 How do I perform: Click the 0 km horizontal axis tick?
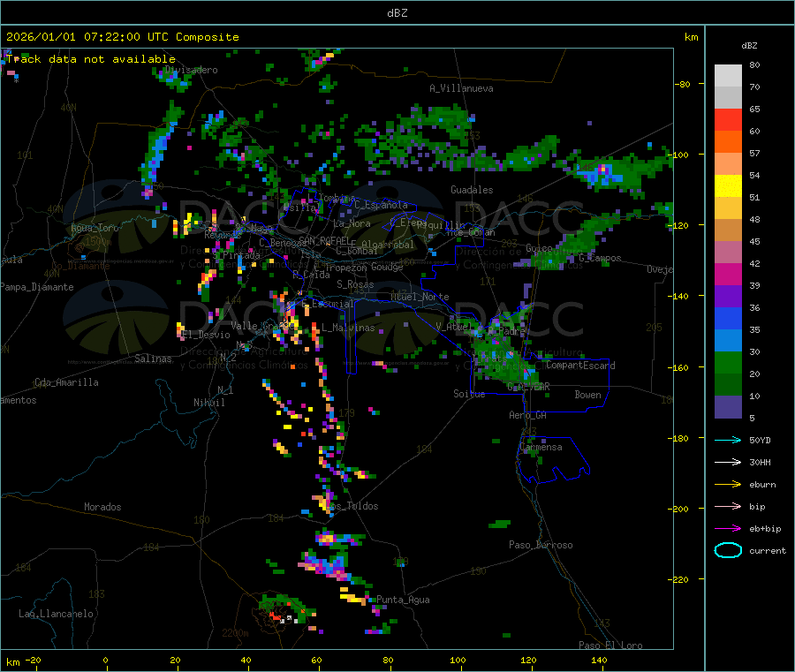pyautogui.click(x=105, y=660)
